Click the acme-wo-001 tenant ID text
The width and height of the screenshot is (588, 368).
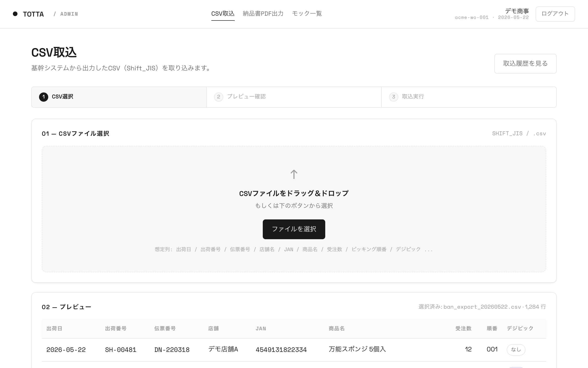472,17
